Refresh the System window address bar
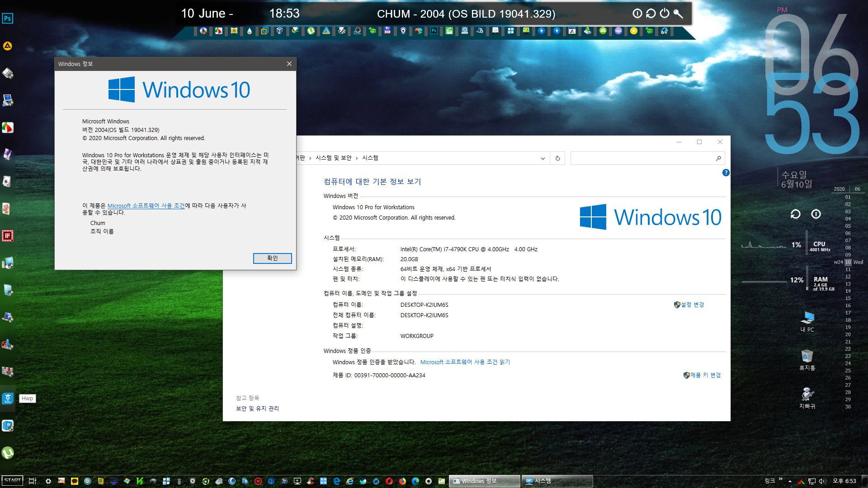 tap(557, 158)
